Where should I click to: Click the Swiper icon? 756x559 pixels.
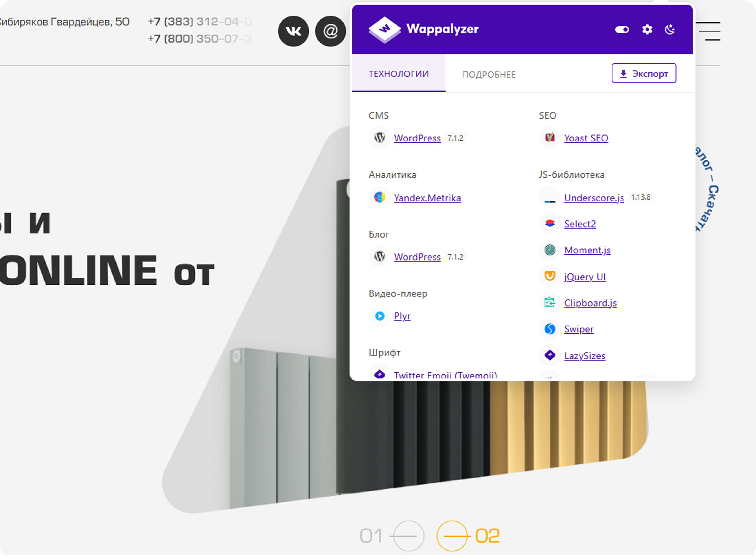coord(550,329)
